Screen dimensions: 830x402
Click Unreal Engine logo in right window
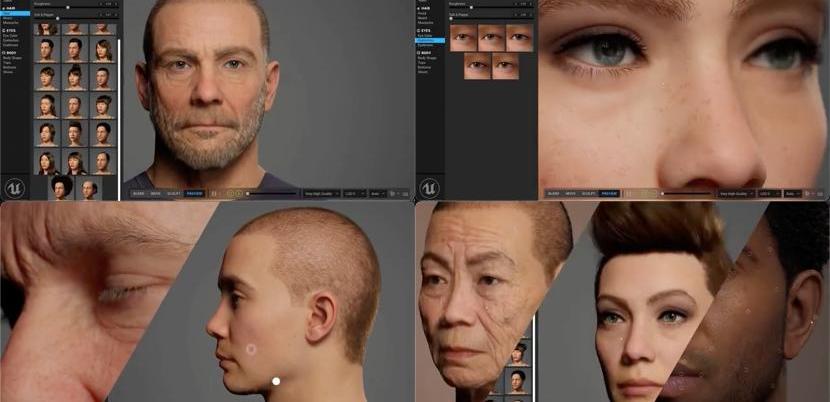[430, 187]
